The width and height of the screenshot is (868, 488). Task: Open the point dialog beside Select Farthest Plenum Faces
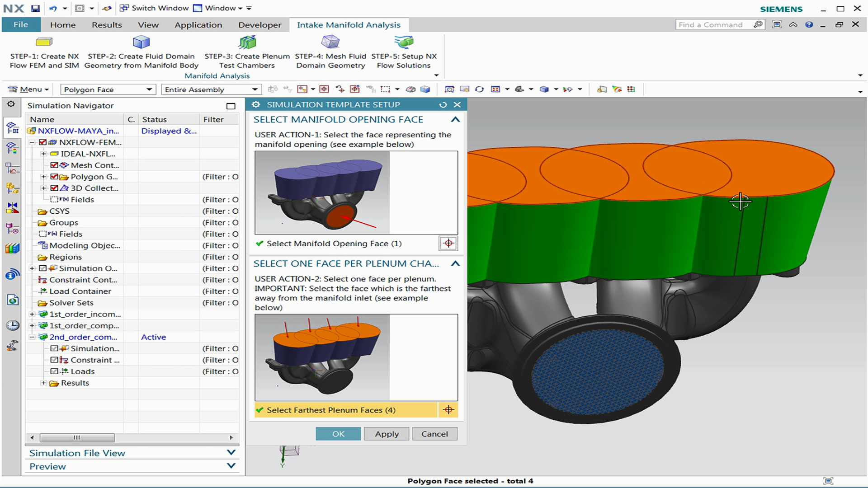coord(448,410)
